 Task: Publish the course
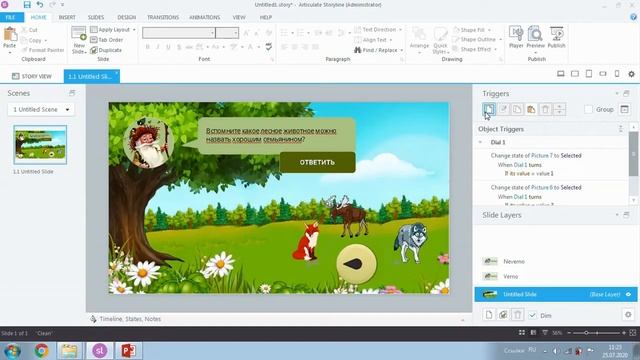pos(556,38)
